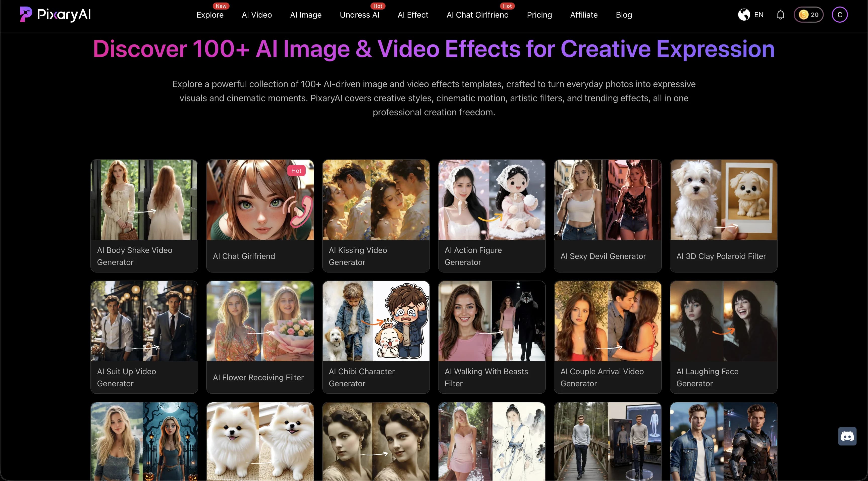
Task: Open AI Couple Arrival Video Generator thumbnail
Action: coord(608,321)
